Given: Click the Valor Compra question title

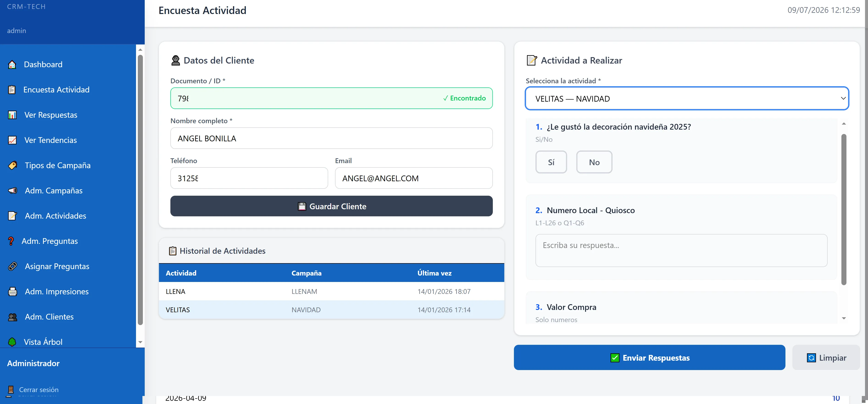Looking at the screenshot, I should tap(571, 307).
